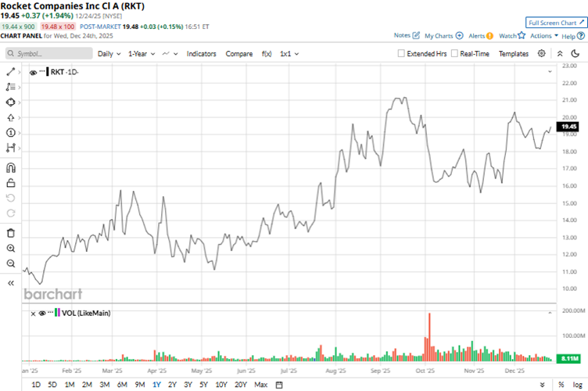Toggle the lock drawings padlock

[11, 182]
